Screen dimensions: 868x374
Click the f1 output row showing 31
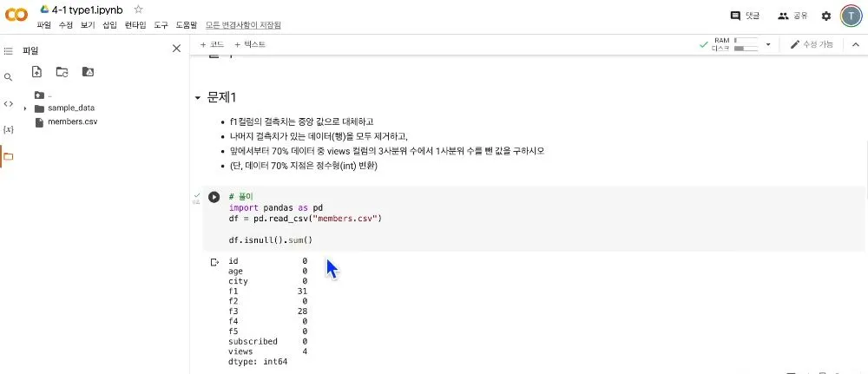(268, 291)
